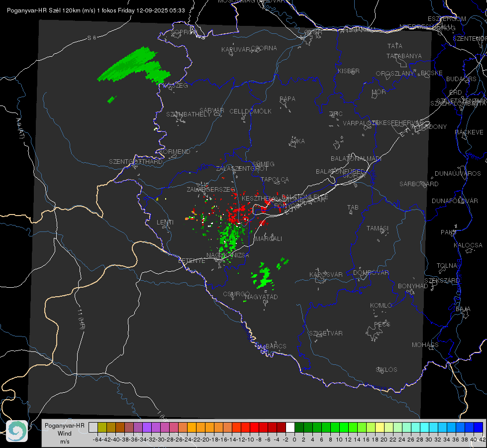This screenshot has width=487, height=448.
Task: Click the MÓR city label
Action: pos(379,92)
